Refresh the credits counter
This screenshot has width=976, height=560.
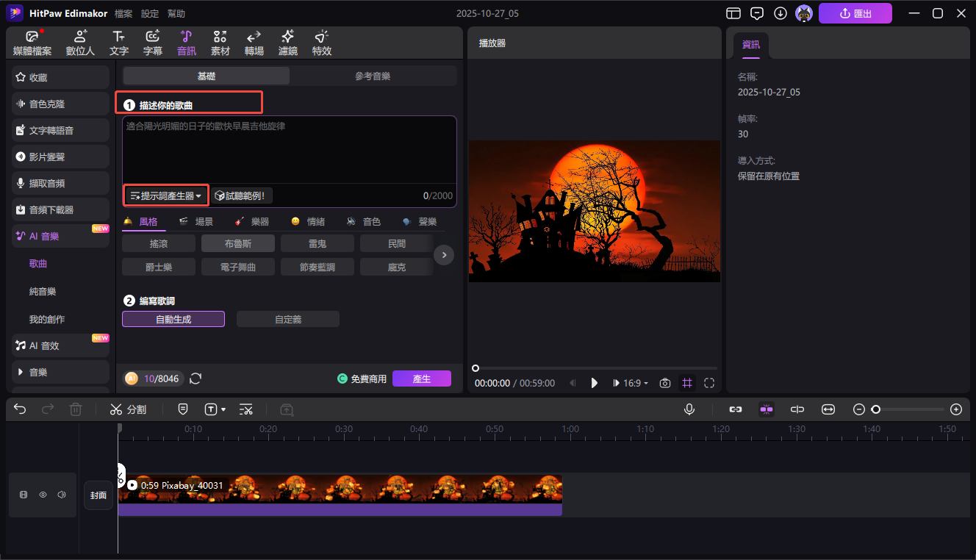(x=195, y=378)
